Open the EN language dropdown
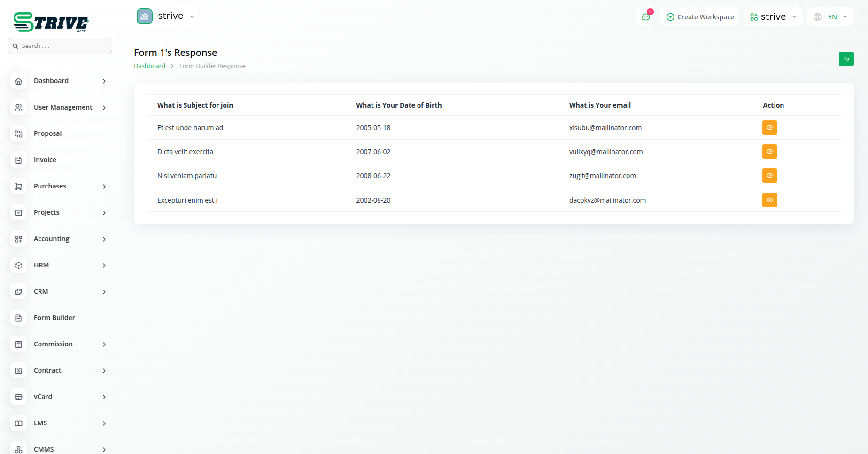The image size is (868, 454). point(830,17)
